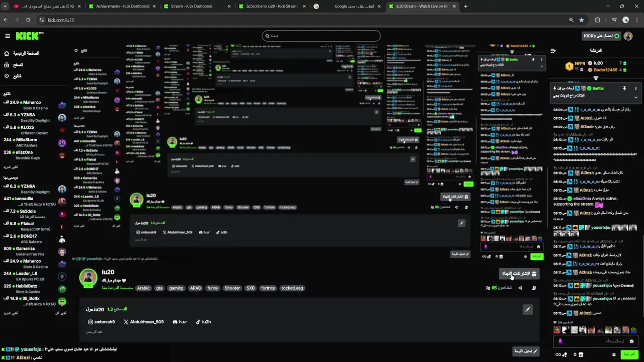Open MillaStorm ARC Raiders channel

(34, 142)
